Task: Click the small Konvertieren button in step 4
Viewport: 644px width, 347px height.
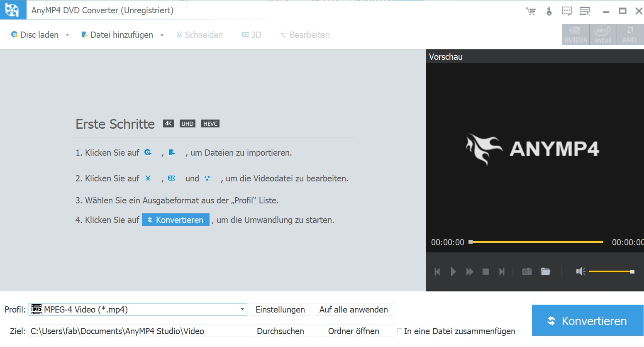Action: (x=176, y=220)
